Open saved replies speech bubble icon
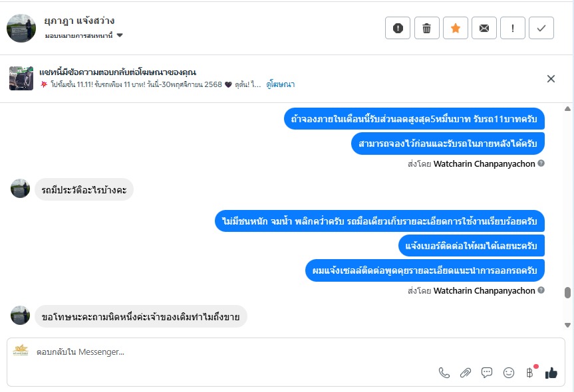The height and width of the screenshot is (392, 574). pyautogui.click(x=487, y=373)
